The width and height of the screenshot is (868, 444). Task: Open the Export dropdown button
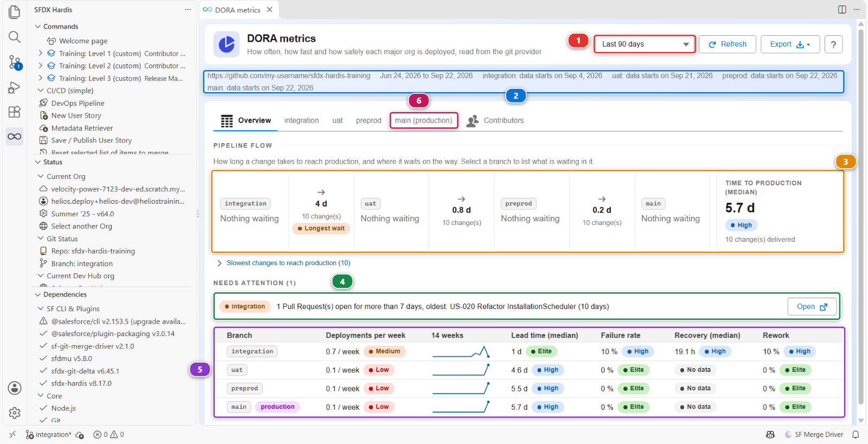790,44
